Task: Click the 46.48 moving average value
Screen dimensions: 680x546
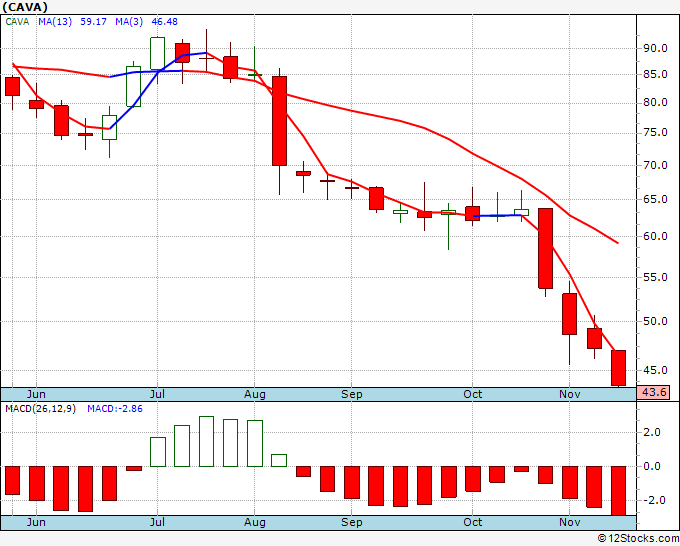Action: (x=164, y=22)
